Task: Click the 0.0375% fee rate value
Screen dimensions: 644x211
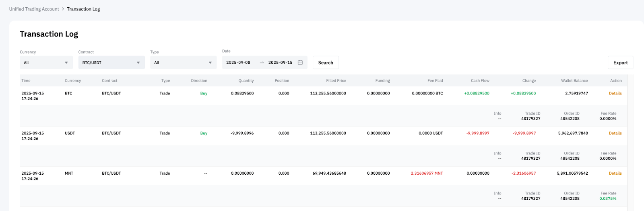Action: [608, 198]
